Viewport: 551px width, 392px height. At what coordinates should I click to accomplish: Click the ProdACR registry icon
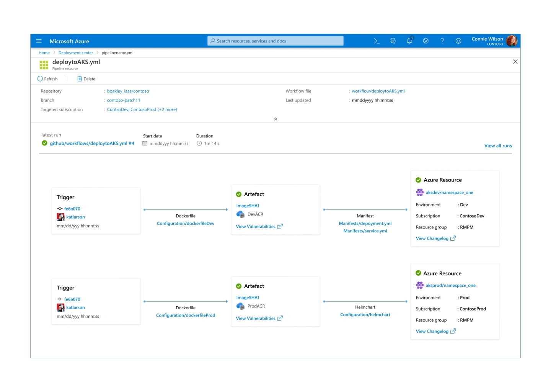point(240,306)
